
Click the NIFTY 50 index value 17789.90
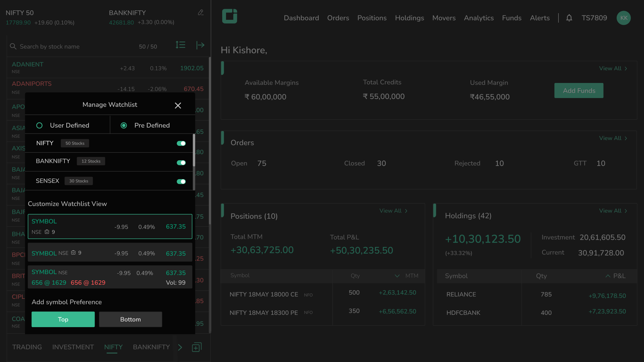click(18, 23)
